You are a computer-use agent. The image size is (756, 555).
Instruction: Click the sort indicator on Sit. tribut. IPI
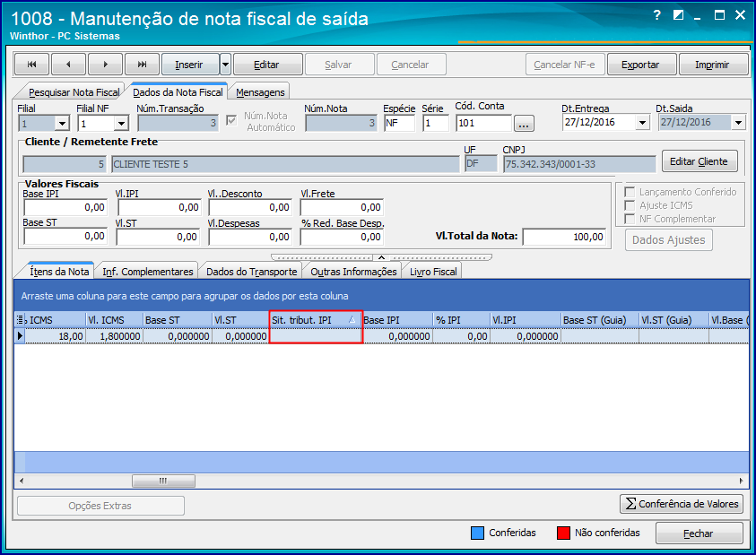[x=352, y=320]
